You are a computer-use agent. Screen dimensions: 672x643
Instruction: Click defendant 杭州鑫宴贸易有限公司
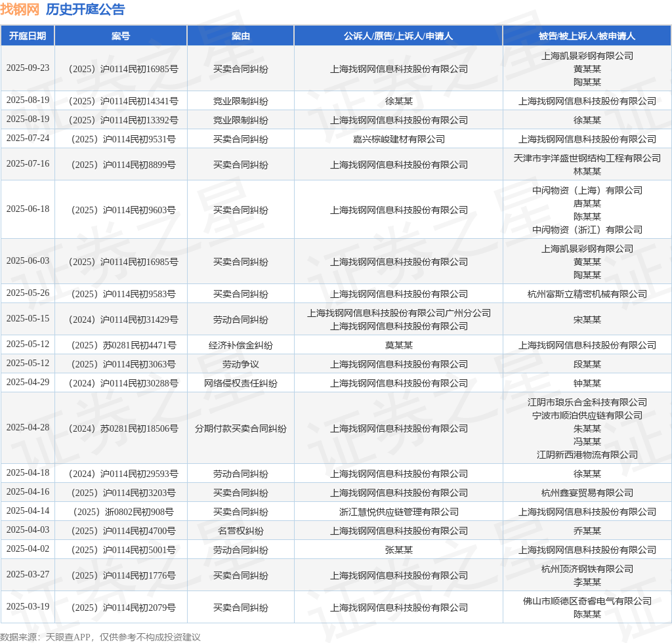tap(587, 493)
